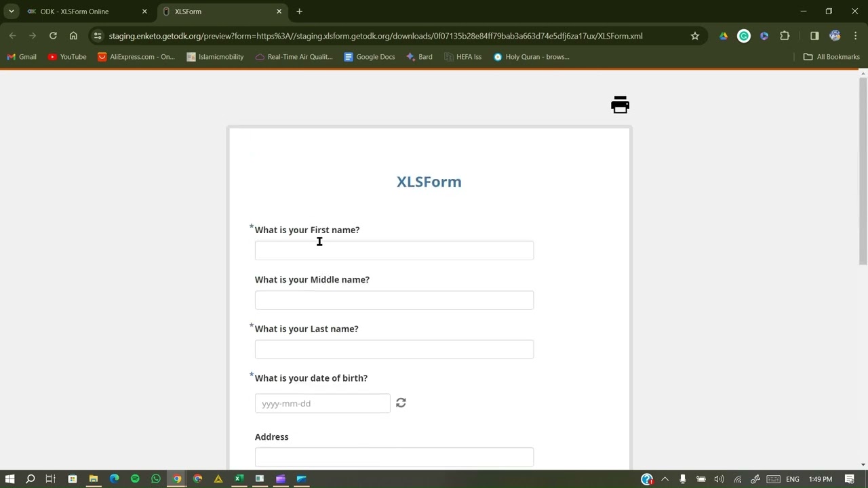This screenshot has width=868, height=488.
Task: Go back to previous page
Action: tap(12, 36)
